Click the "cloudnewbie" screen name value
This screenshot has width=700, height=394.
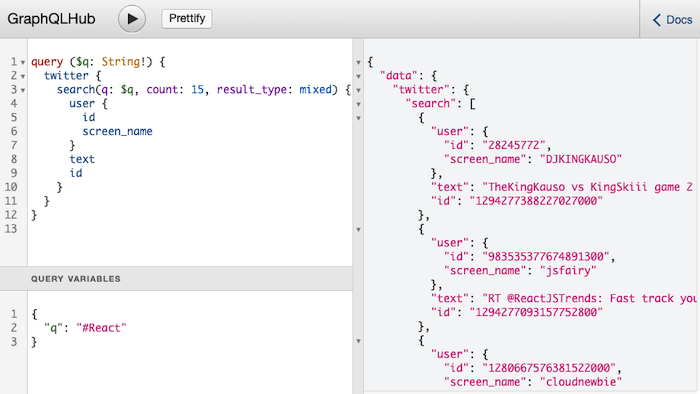(581, 382)
